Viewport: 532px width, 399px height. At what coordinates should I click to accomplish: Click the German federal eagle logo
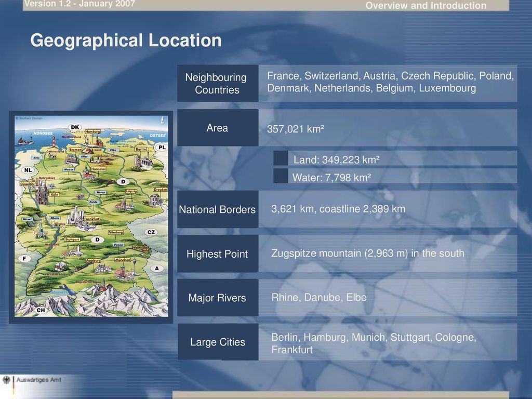(x=6, y=380)
